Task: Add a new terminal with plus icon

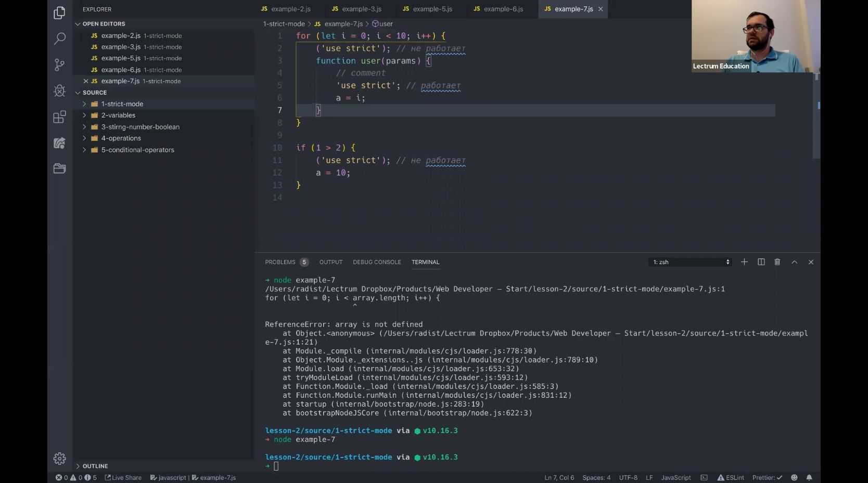Action: click(x=744, y=262)
